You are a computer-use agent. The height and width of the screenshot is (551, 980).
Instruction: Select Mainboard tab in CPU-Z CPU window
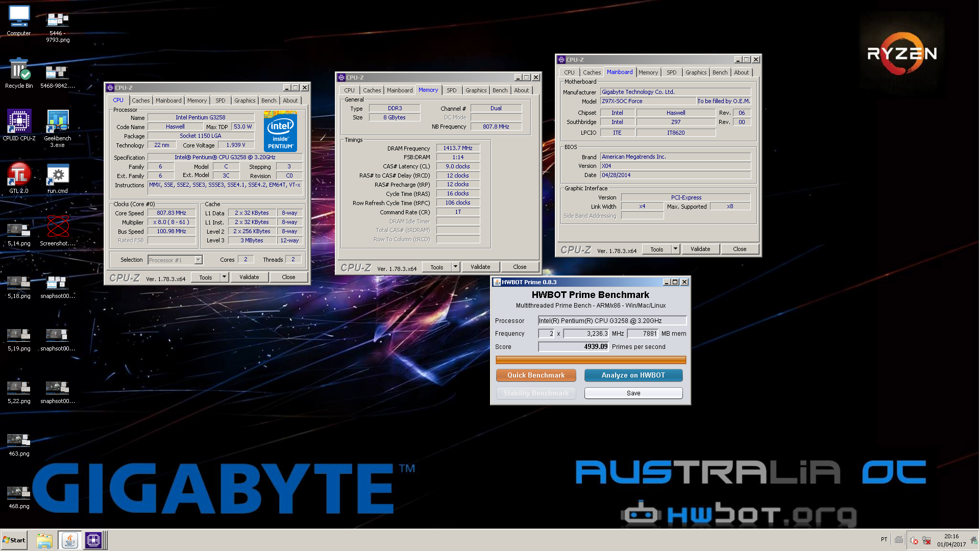pos(168,101)
